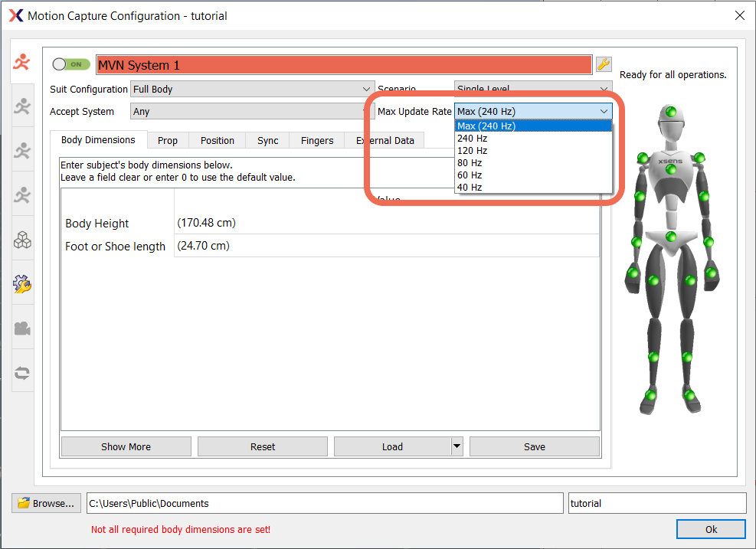Viewport: 756px width, 549px height.
Task: Select the active MVN system icon in sidebar
Action: point(22,61)
